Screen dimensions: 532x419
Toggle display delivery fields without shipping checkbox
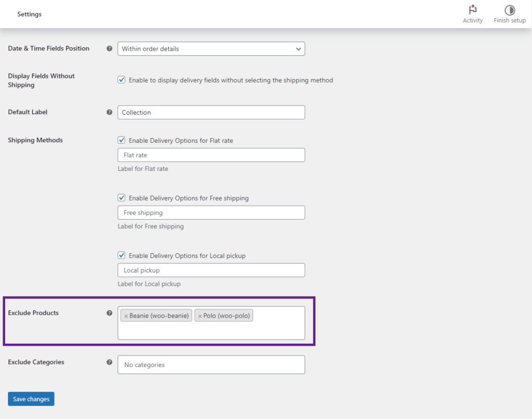[x=122, y=80]
